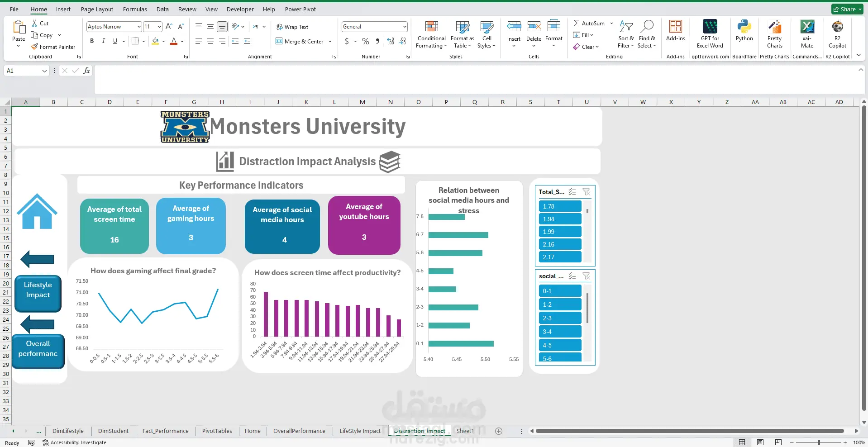Click the Paste clipboard icon
The image size is (868, 447).
(x=19, y=27)
